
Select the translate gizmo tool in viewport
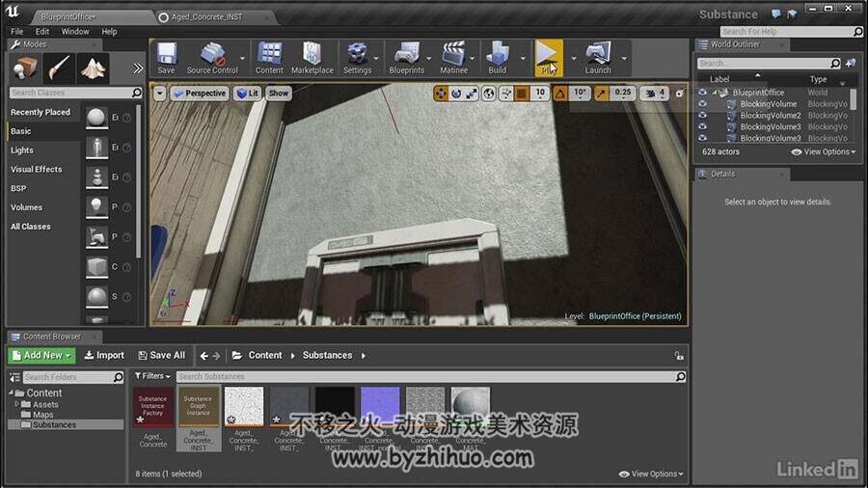[441, 94]
